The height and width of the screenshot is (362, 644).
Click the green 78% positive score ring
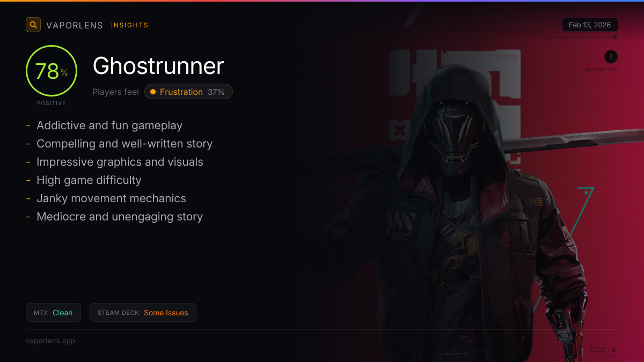pyautogui.click(x=52, y=71)
